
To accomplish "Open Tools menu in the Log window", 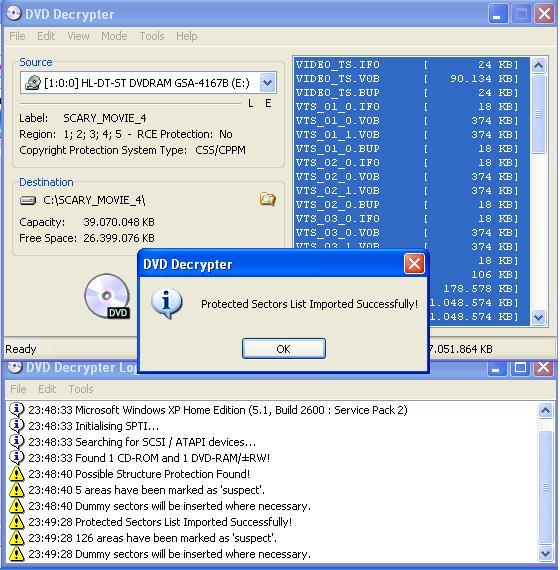I will click(81, 389).
